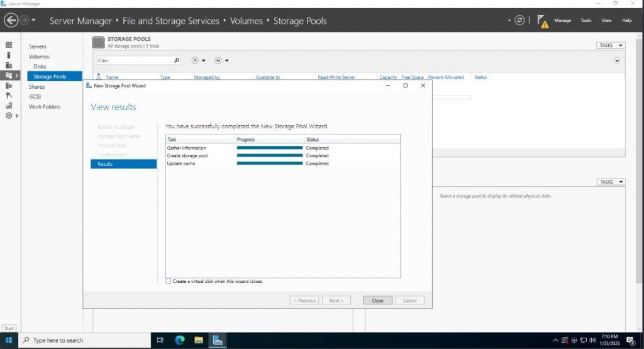Open the Physical Disks TASKS dropdown
Viewport: 644px width, 349px height.
(x=611, y=182)
